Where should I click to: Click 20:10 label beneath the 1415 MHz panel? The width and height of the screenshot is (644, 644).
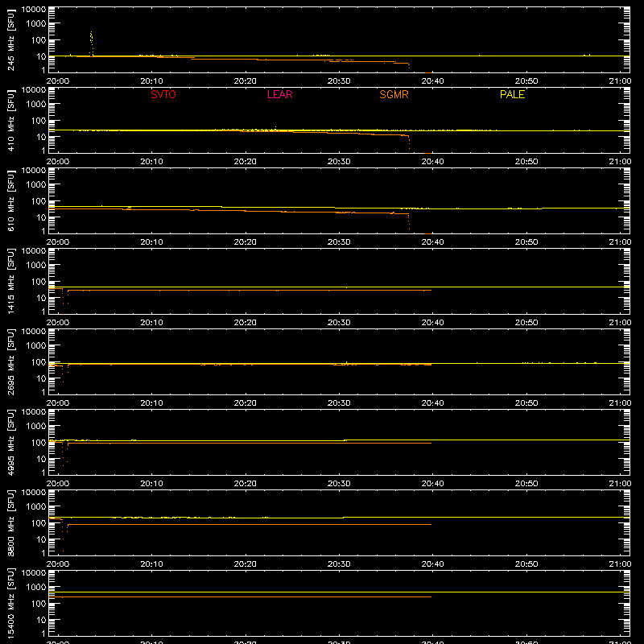(x=151, y=323)
